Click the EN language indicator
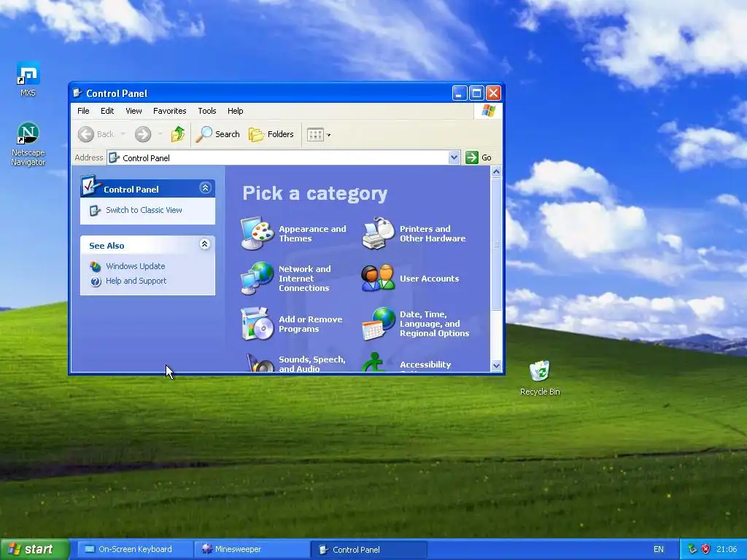 (x=659, y=550)
